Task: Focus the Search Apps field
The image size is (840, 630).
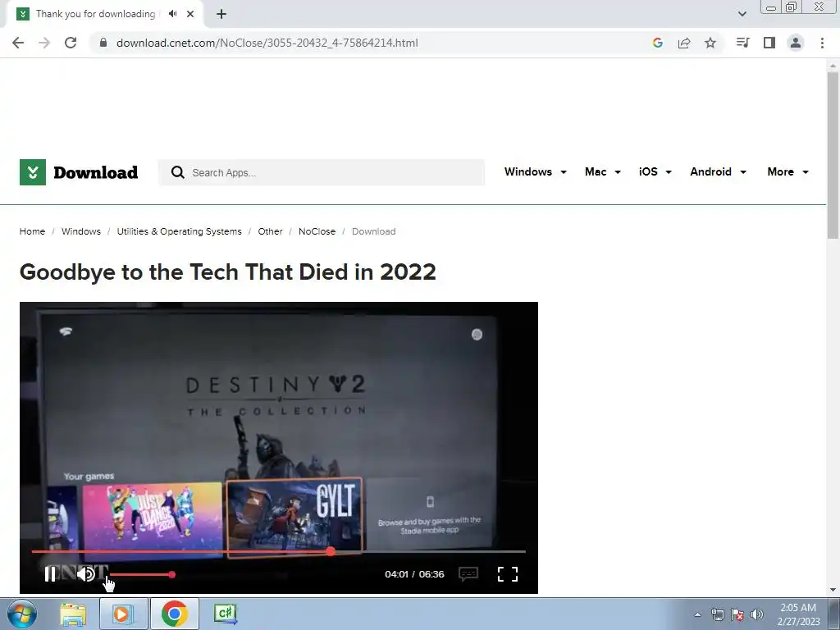Action: click(322, 172)
